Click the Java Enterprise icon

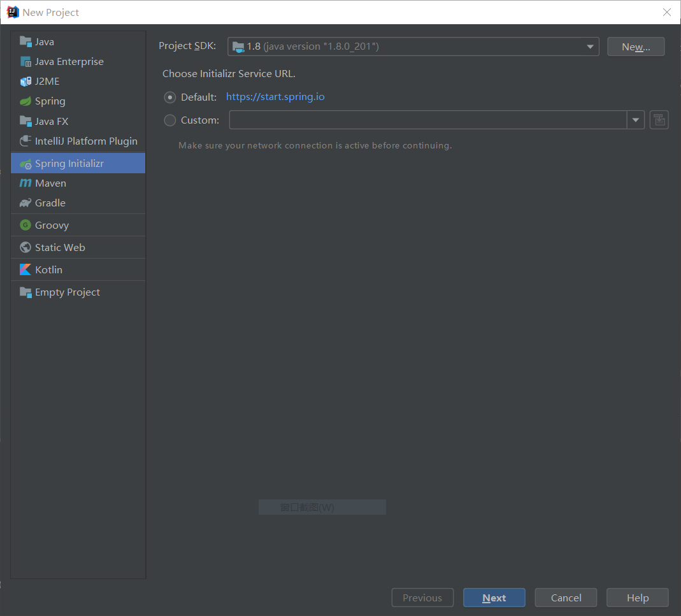(25, 62)
